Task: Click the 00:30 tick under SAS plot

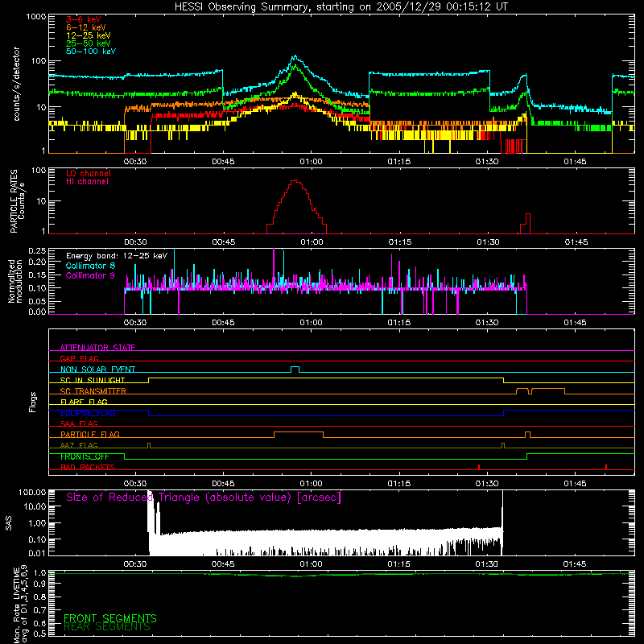Action: tap(135, 564)
